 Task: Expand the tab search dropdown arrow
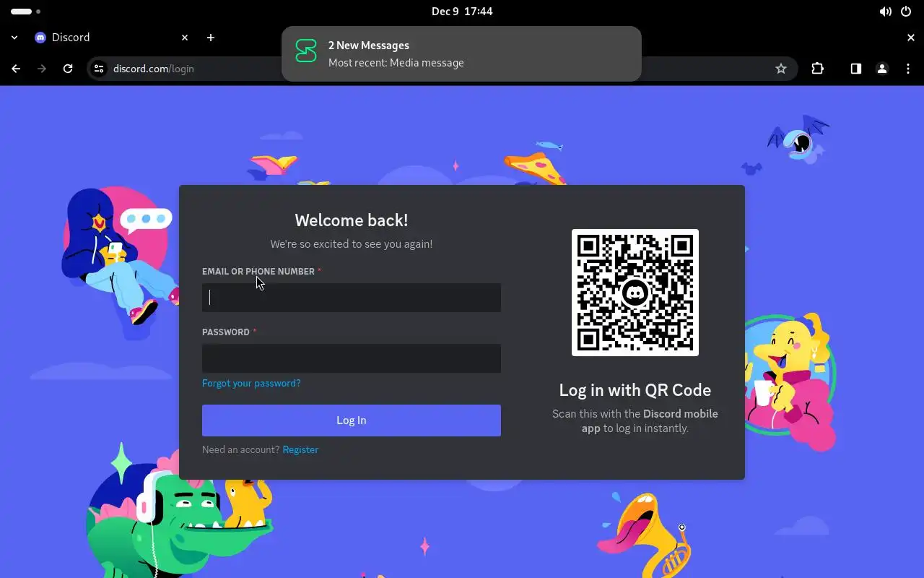coord(14,38)
